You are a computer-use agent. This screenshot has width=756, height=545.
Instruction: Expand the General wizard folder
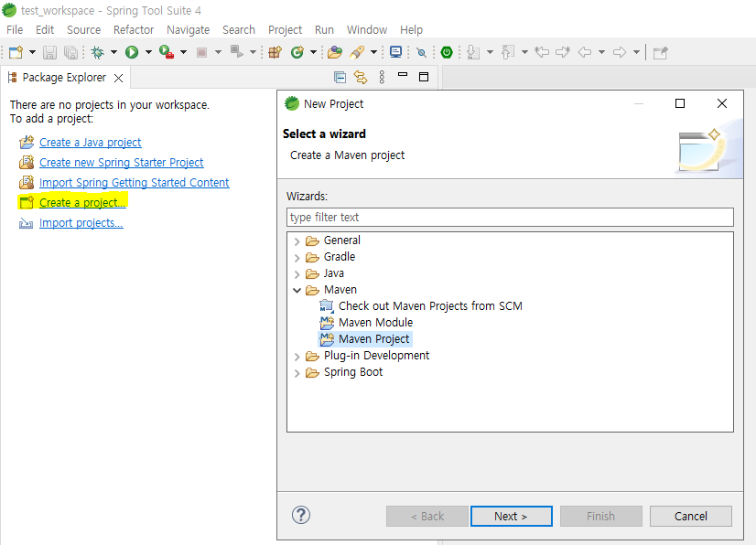pos(297,240)
